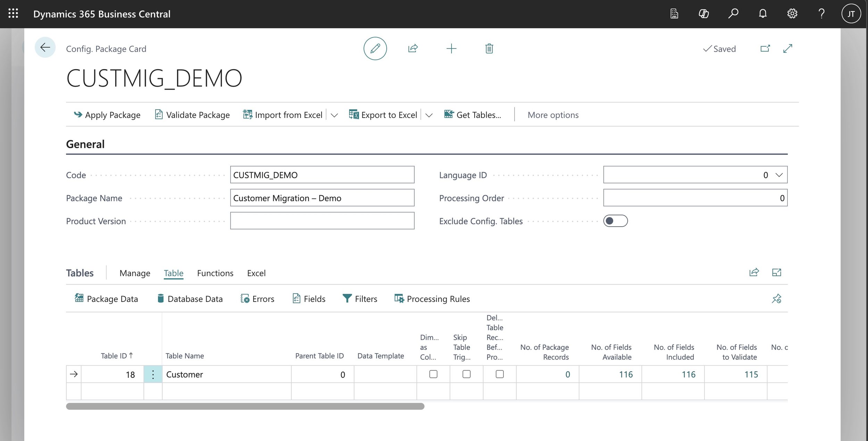
Task: Open No. of Fields to Validate 115
Action: pyautogui.click(x=751, y=374)
